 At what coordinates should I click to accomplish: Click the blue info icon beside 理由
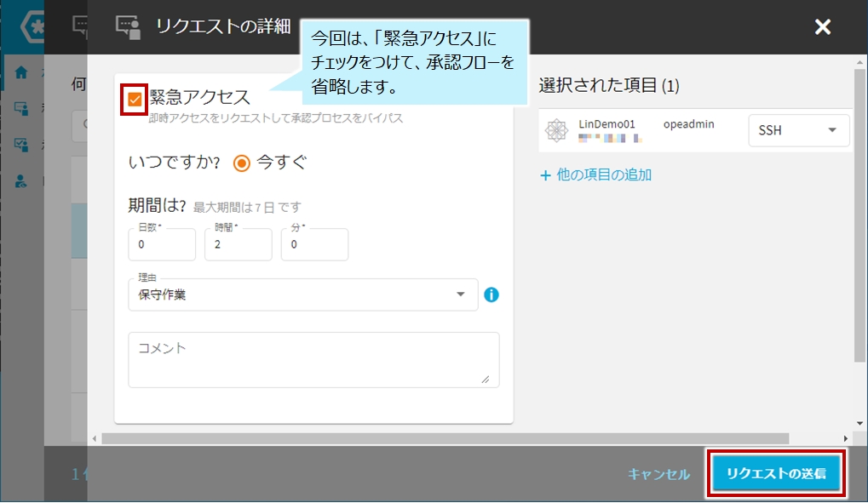tap(491, 294)
